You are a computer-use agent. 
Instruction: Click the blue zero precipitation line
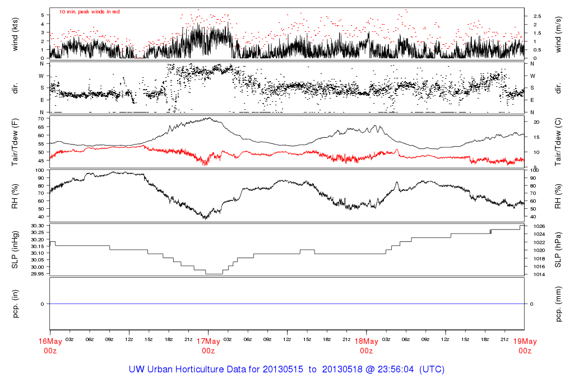[287, 304]
